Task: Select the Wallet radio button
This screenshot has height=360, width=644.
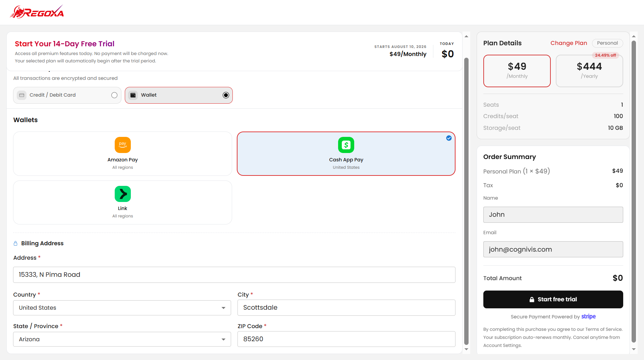Action: click(x=226, y=95)
